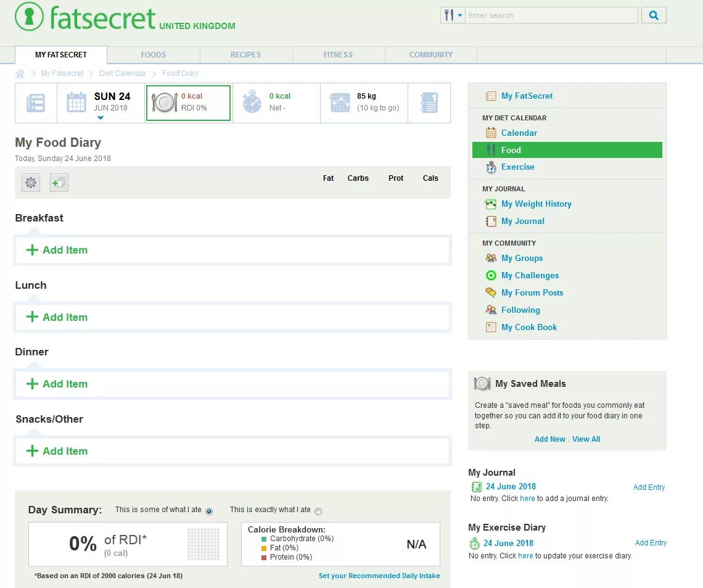Click the RDI grid progress graphic
The height and width of the screenshot is (588, 703).
203,544
